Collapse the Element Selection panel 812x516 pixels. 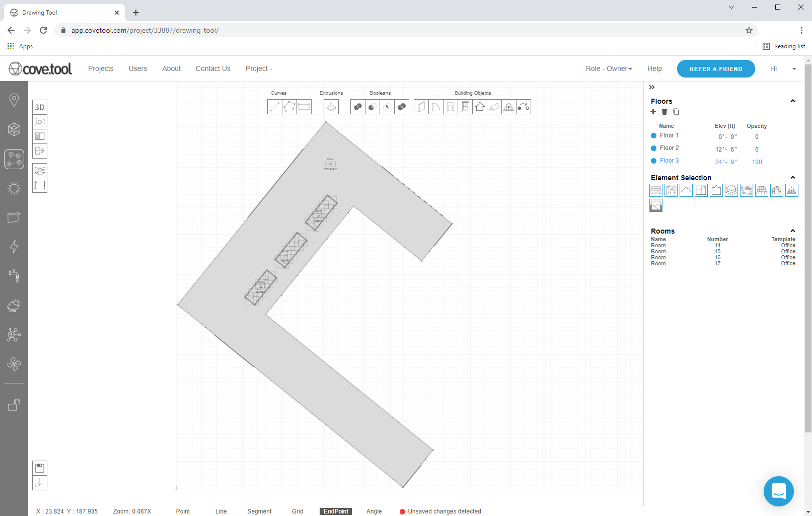tap(792, 177)
